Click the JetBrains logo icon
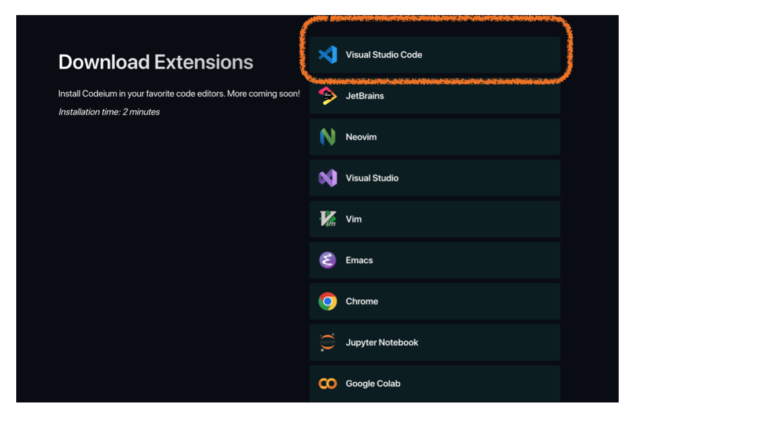The image size is (760, 428). [327, 96]
